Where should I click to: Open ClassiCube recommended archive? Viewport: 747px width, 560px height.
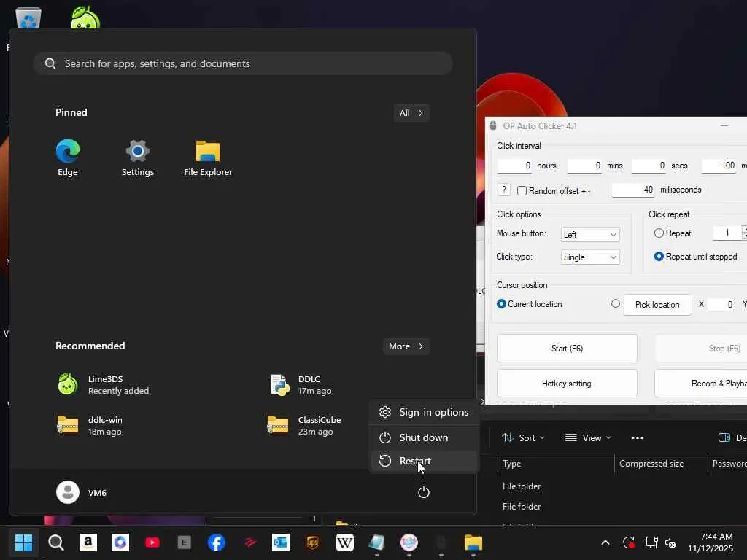tap(305, 426)
